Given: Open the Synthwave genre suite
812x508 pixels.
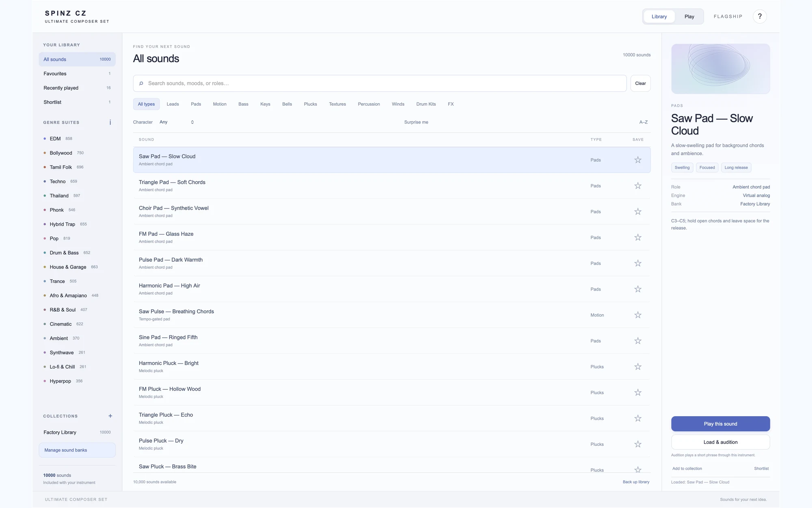Looking at the screenshot, I should tap(62, 352).
